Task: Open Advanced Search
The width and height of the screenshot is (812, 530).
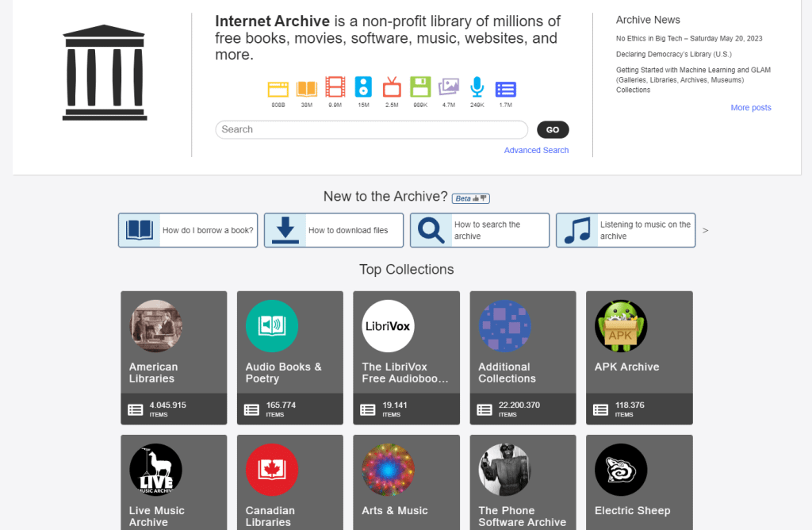Action: (x=536, y=150)
